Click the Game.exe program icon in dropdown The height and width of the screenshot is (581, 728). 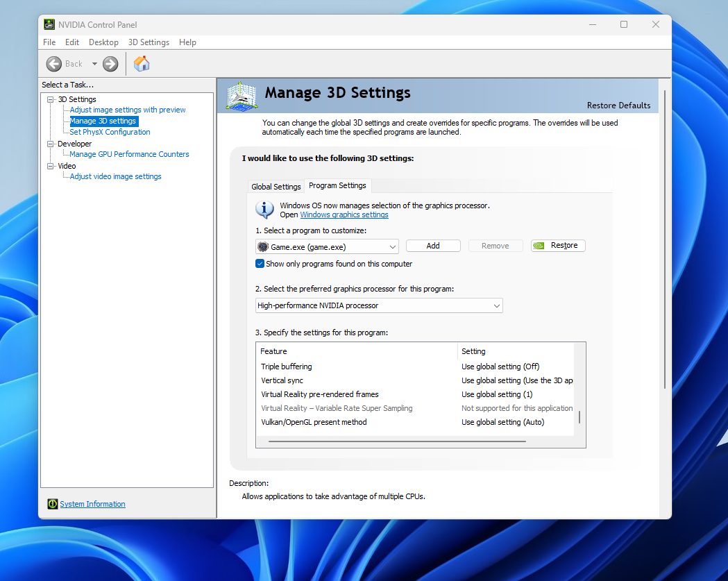point(263,246)
